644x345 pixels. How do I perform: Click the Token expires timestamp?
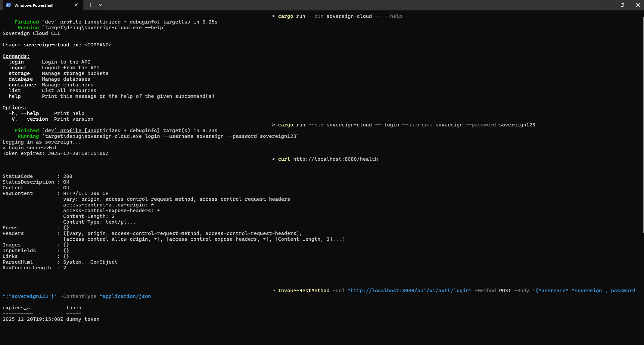pos(78,153)
